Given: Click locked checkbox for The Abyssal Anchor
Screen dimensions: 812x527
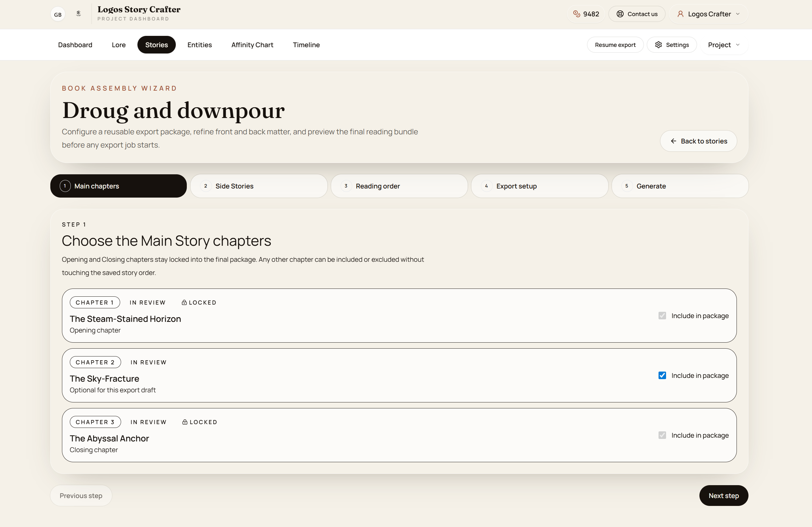Looking at the screenshot, I should 662,435.
